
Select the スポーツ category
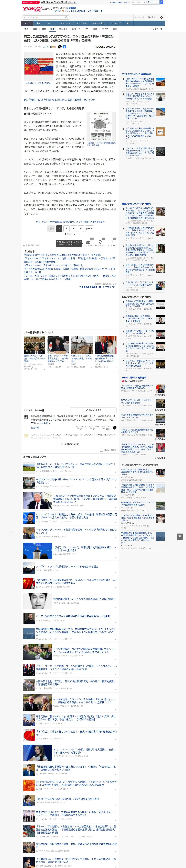click(76, 29)
